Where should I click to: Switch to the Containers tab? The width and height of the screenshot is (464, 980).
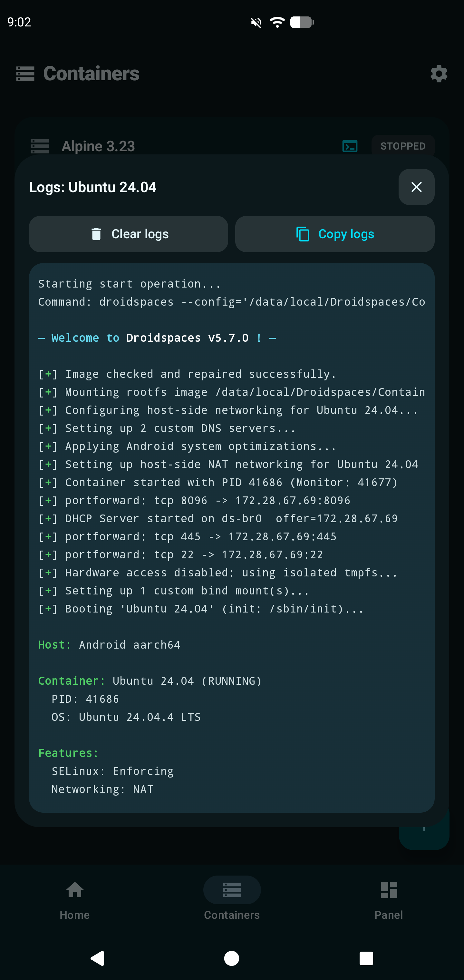232,900
